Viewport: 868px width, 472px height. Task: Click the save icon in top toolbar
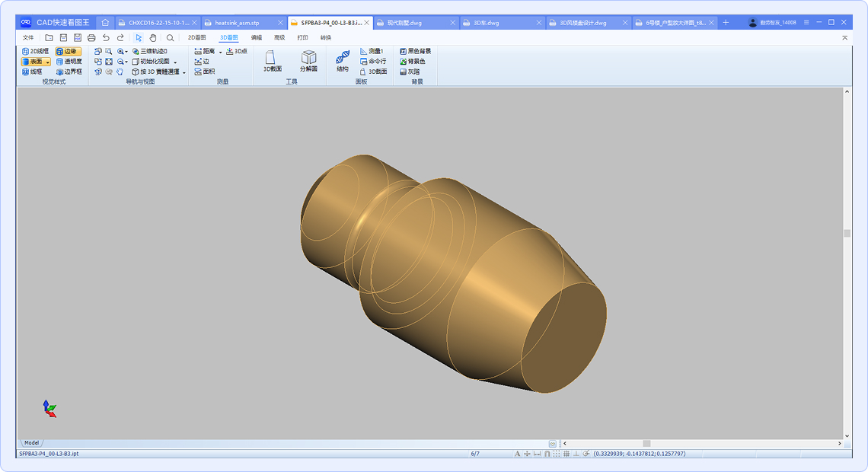click(x=64, y=37)
